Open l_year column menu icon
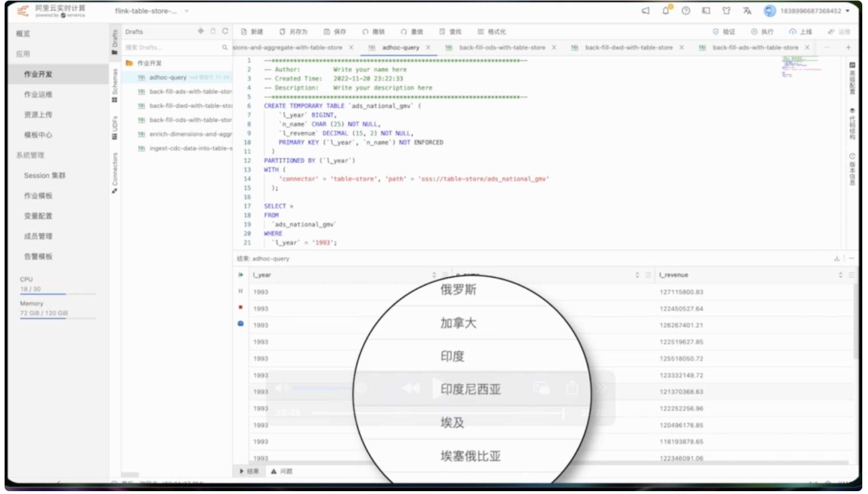 pyautogui.click(x=445, y=275)
